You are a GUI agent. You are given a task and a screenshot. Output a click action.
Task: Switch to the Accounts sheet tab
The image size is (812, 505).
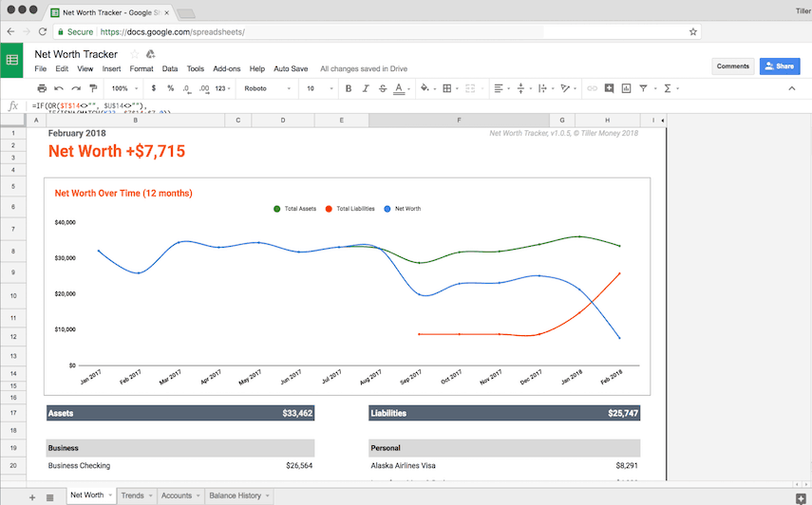[180, 496]
